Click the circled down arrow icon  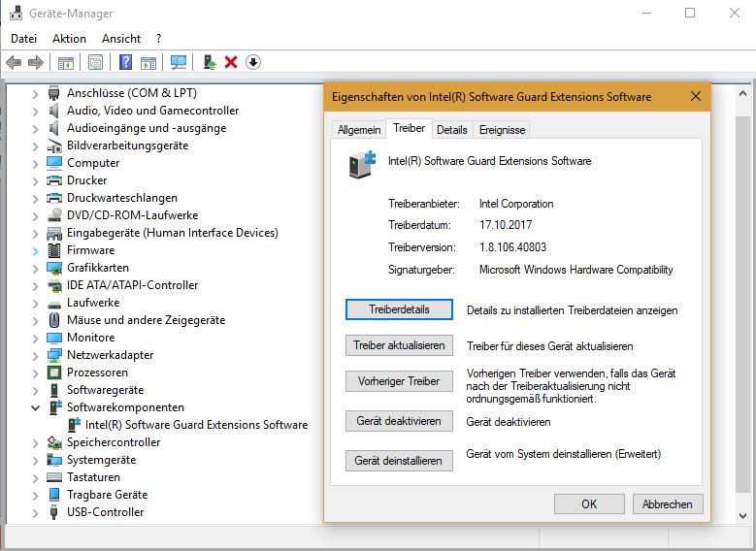(x=253, y=63)
